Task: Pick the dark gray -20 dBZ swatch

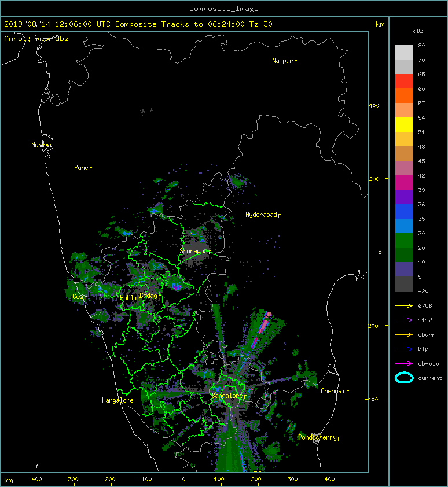Action: [404, 284]
